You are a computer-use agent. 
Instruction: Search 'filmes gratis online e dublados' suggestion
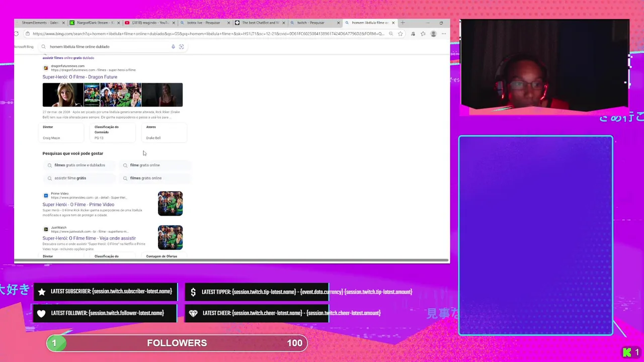coord(79,165)
